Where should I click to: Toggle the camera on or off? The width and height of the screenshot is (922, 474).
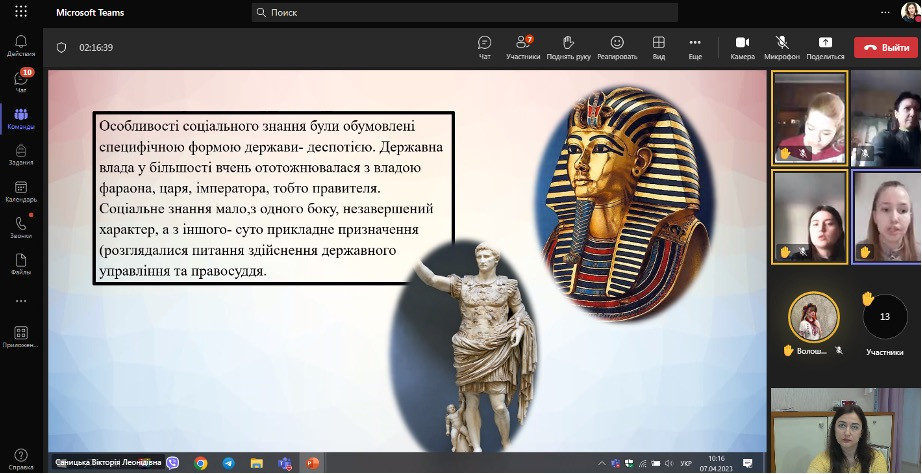(x=742, y=47)
